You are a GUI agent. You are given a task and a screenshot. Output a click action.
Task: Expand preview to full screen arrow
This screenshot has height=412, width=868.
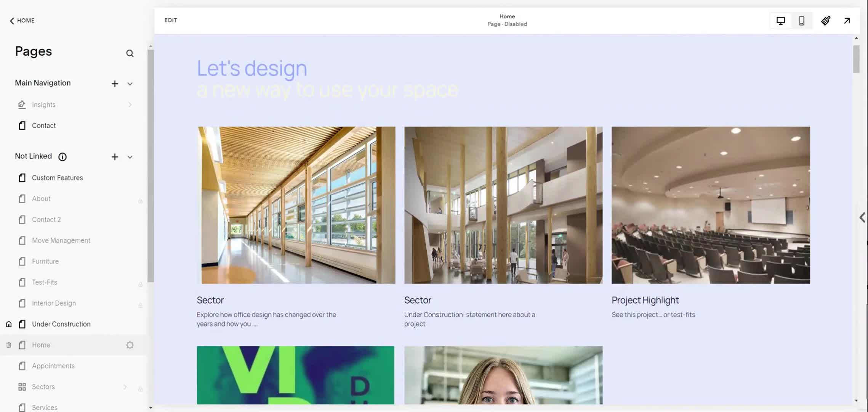point(847,21)
